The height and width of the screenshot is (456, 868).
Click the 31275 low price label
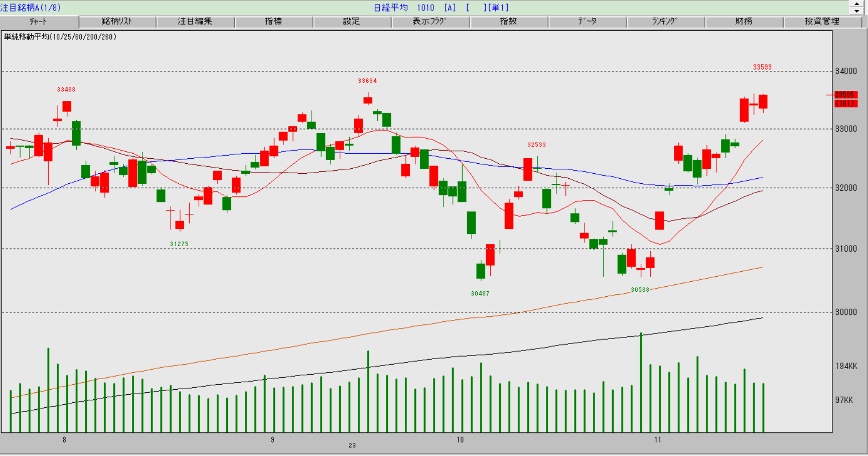click(179, 244)
